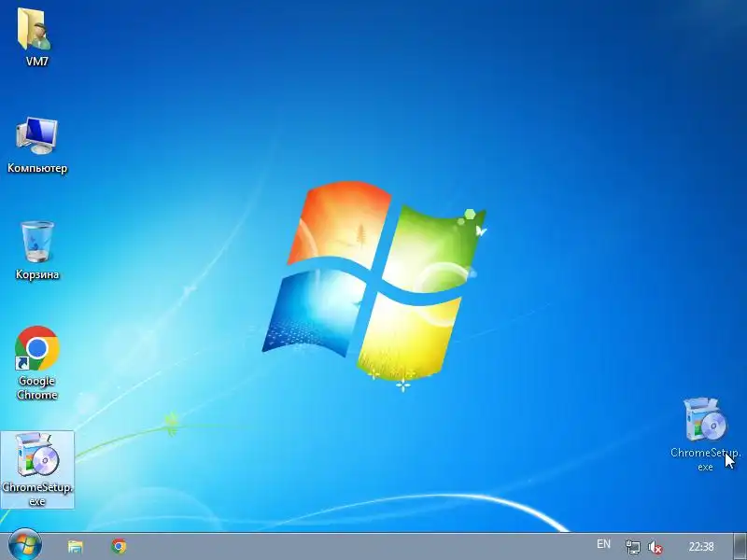Screen dimensions: 747x560
Task: Select the highlighted ChromeSetup.exe icon on the left
Action: [37, 469]
